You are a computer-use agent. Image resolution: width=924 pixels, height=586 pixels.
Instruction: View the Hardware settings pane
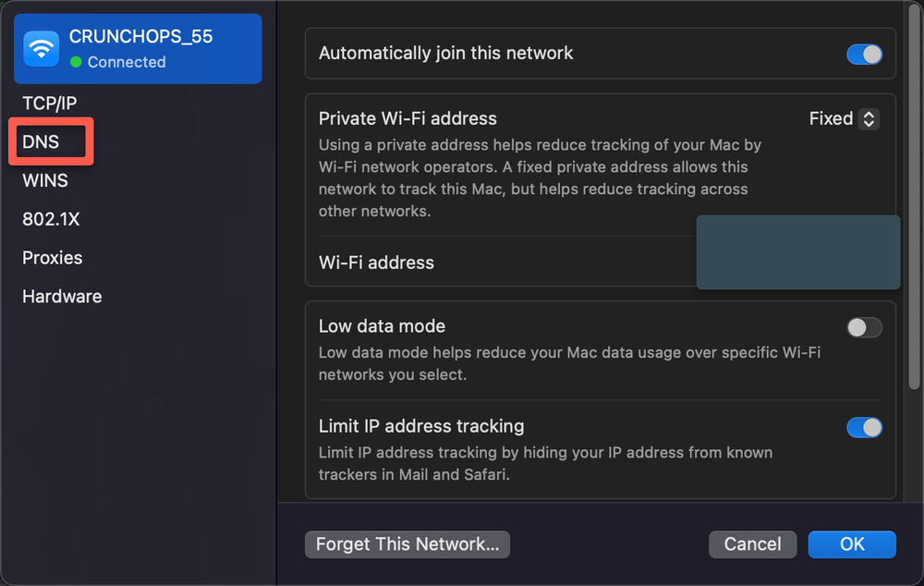tap(61, 296)
